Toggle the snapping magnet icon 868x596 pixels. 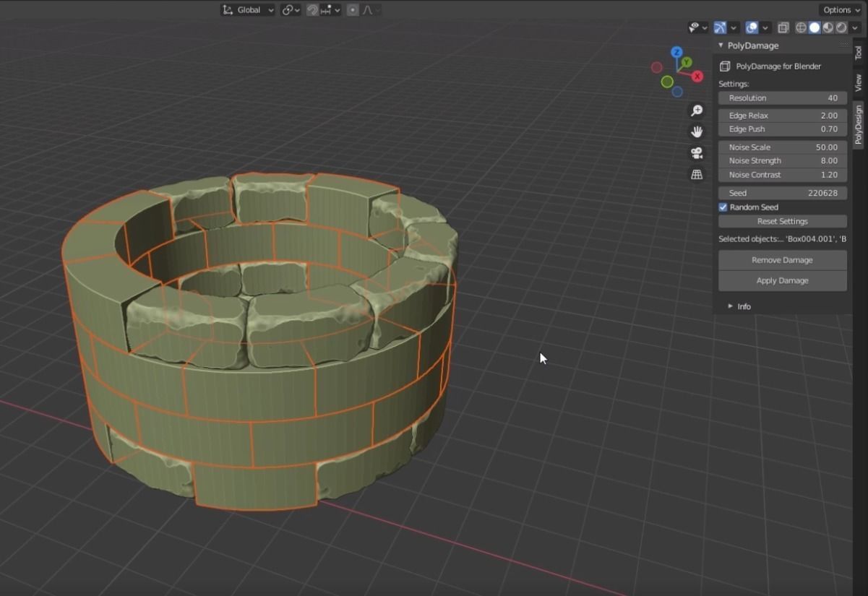(x=312, y=10)
